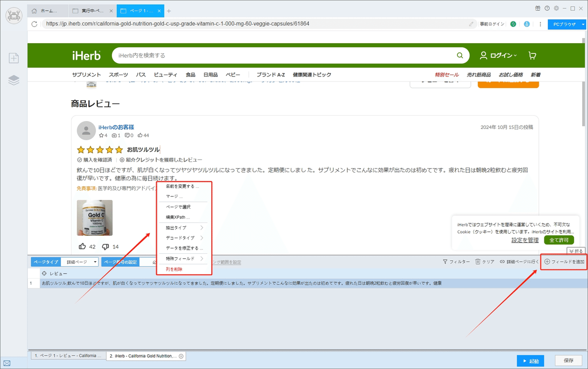Image resolution: width=588 pixels, height=369 pixels.
Task: Click the iHerb search magnifier icon
Action: coord(460,55)
